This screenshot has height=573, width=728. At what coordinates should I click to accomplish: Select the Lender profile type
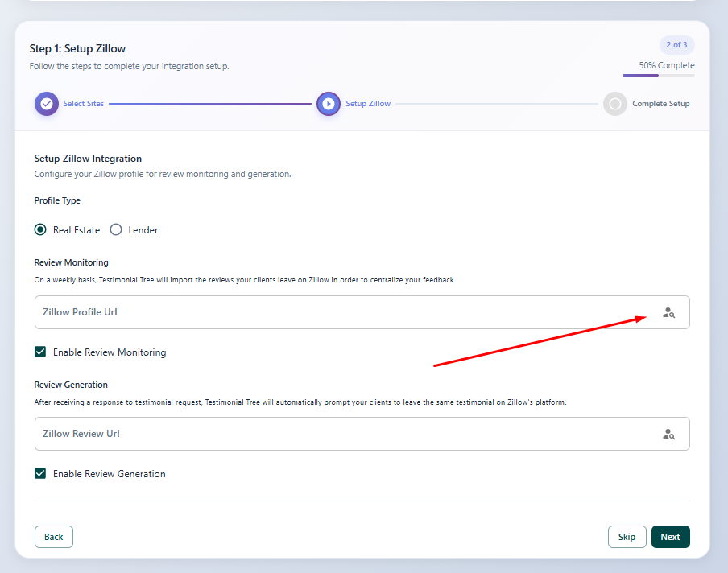point(116,229)
